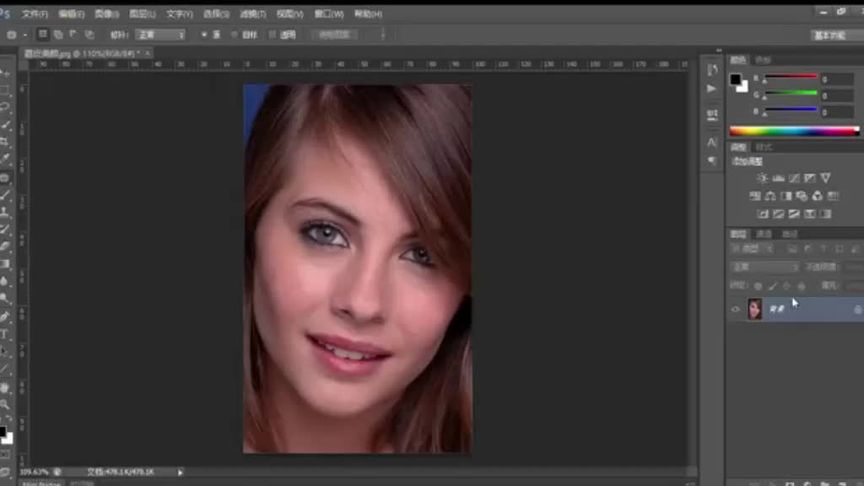Open the 基本功能 workspace dropdown
864x486 pixels.
829,35
